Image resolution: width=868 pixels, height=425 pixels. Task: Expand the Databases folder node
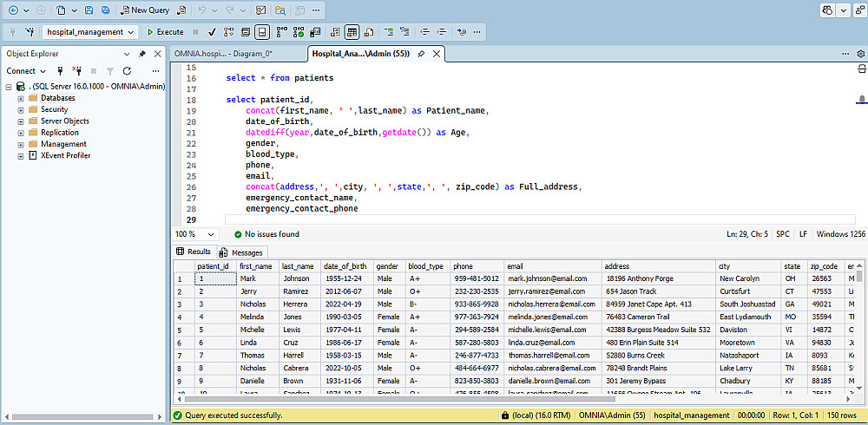(21, 98)
